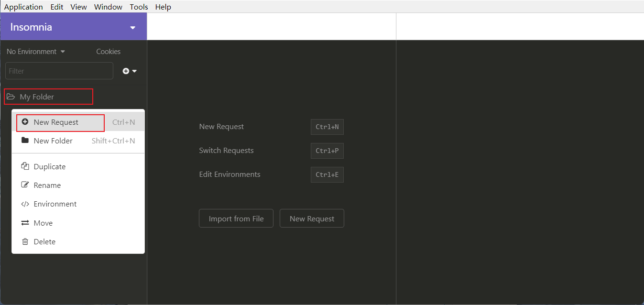Click the plus icon beside New Request
Screen dimensions: 644x305
25,122
